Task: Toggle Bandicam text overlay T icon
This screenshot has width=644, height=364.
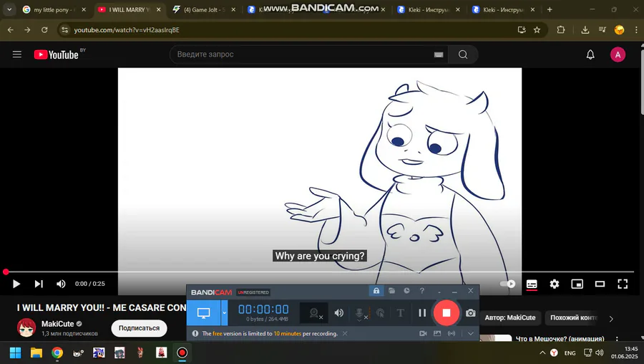Action: pyautogui.click(x=401, y=313)
